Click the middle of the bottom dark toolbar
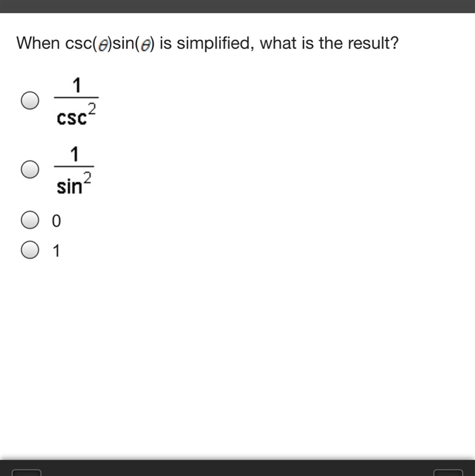Viewport: 475px width, 476px height. point(237,468)
